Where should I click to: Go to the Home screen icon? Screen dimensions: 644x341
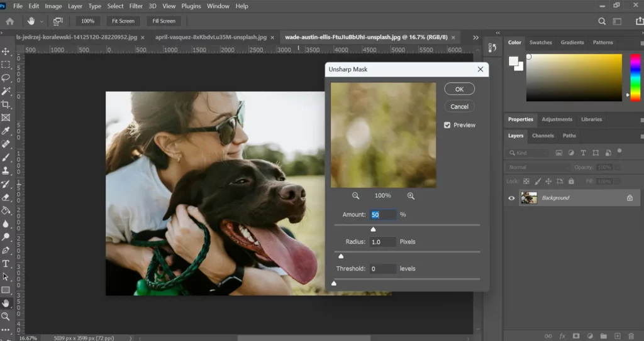coord(10,21)
